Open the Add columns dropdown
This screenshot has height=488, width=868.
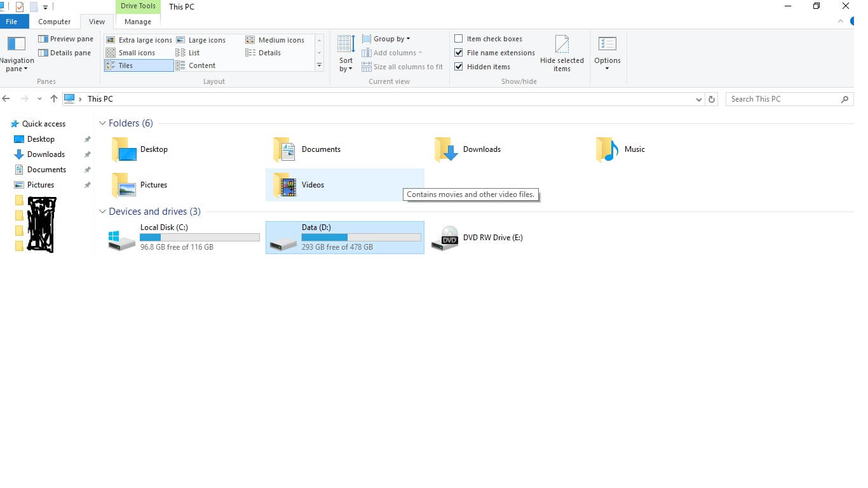[392, 53]
